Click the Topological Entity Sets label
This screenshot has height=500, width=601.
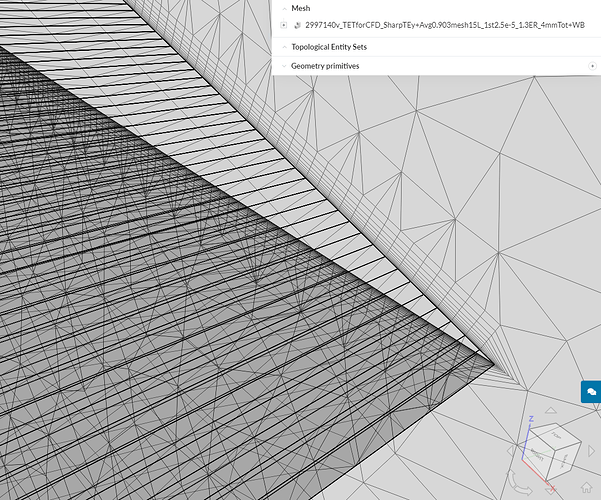pyautogui.click(x=329, y=47)
